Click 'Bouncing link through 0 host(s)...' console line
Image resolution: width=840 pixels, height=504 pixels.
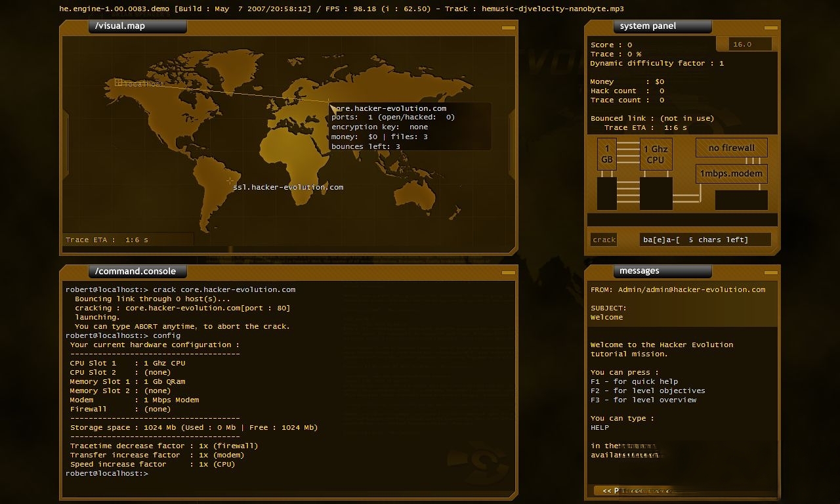click(153, 299)
